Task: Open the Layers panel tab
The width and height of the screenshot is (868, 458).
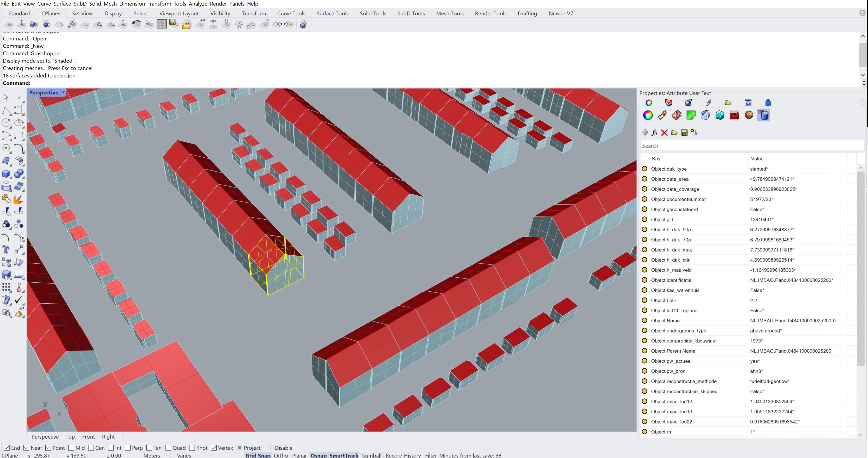Action: coord(669,103)
